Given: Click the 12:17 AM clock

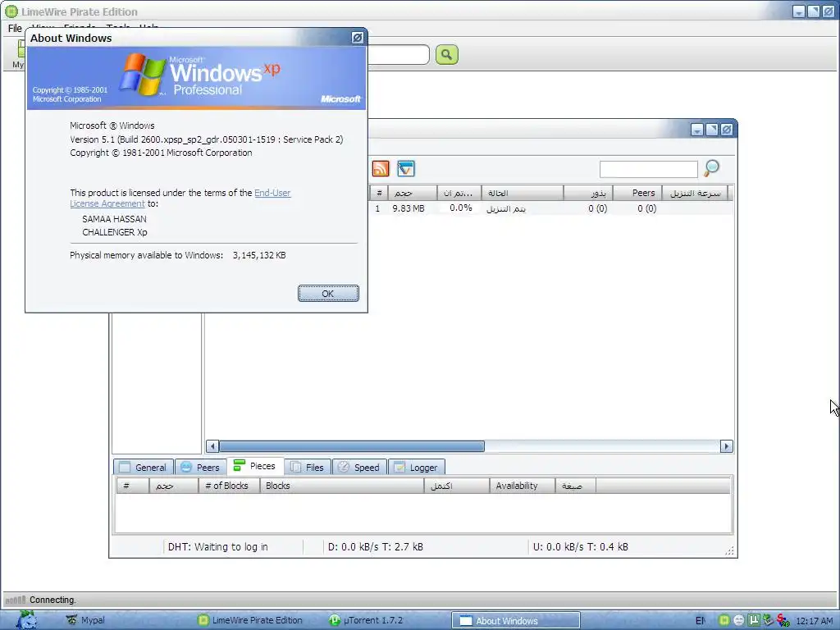Looking at the screenshot, I should 815,621.
